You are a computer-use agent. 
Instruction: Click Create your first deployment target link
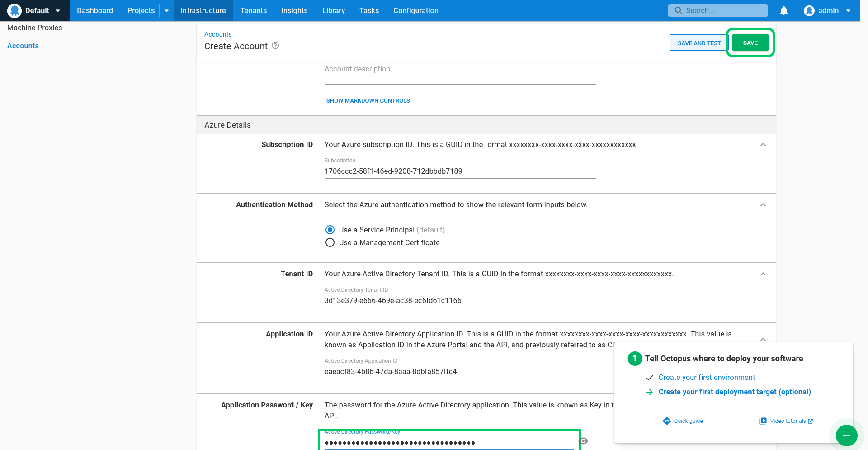pos(735,392)
